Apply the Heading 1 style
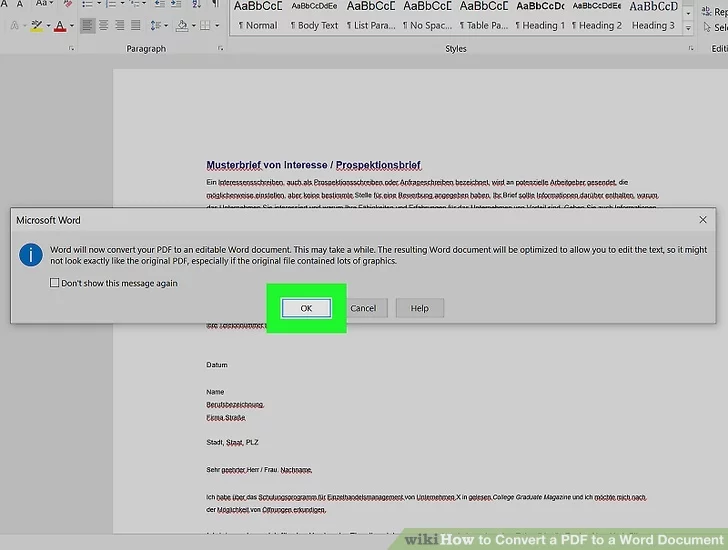Image resolution: width=728 pixels, height=550 pixels. click(540, 16)
